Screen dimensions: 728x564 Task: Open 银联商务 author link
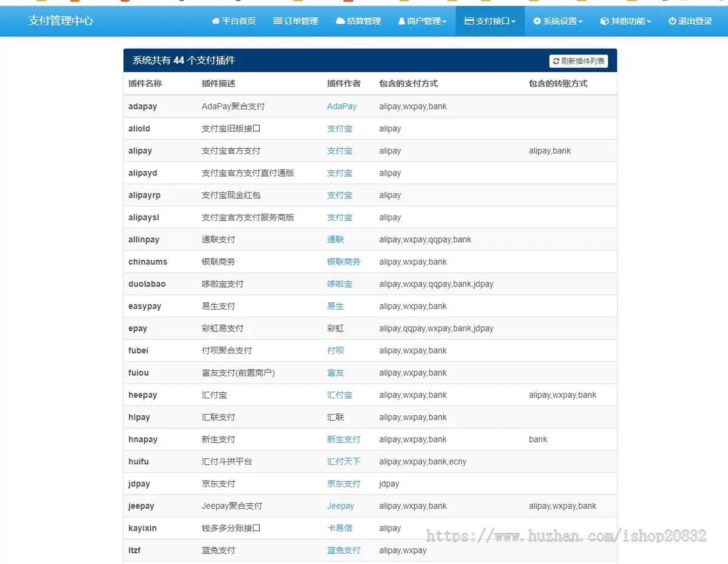[x=344, y=262]
